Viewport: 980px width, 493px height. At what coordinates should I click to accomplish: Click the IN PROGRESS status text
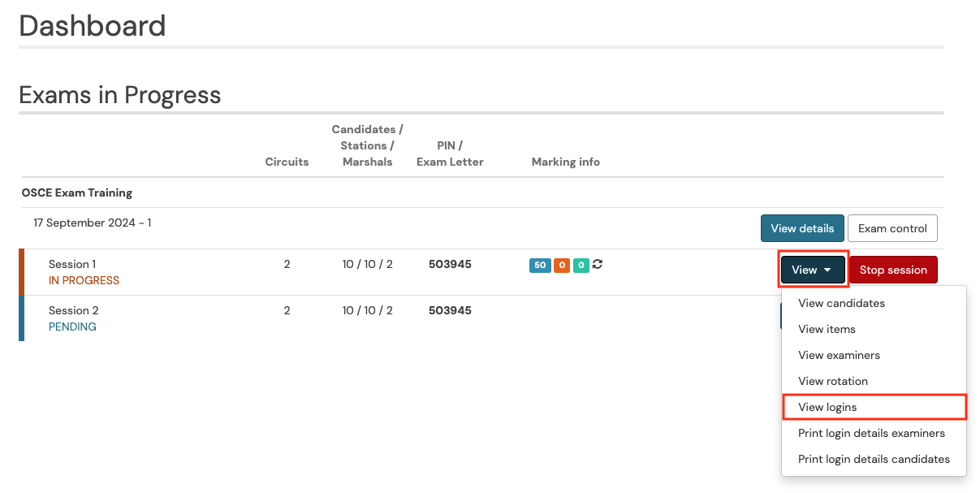84,280
